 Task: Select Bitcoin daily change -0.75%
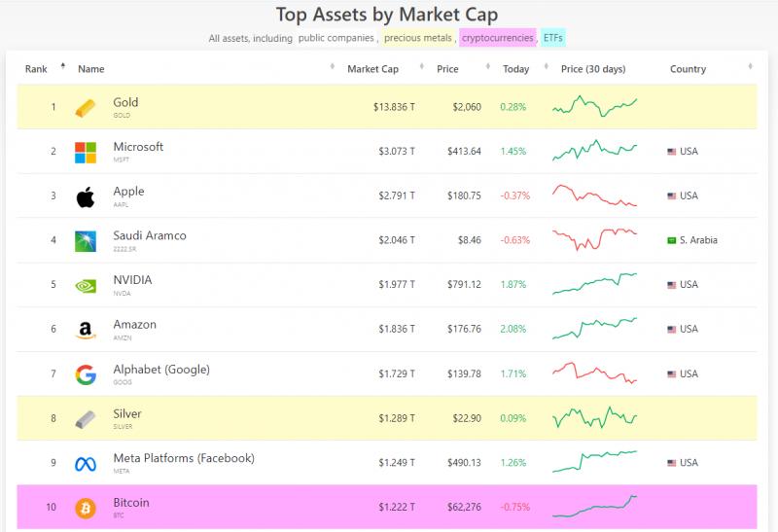(x=515, y=507)
